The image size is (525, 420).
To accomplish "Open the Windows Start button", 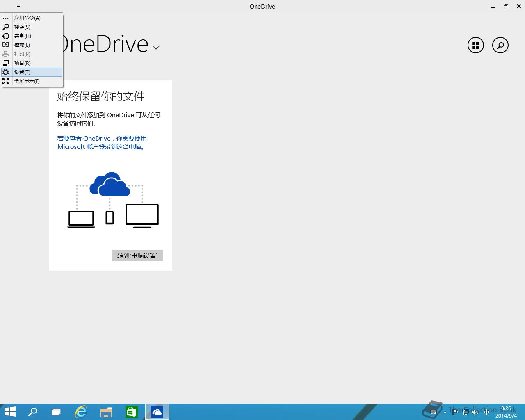I will (10, 412).
